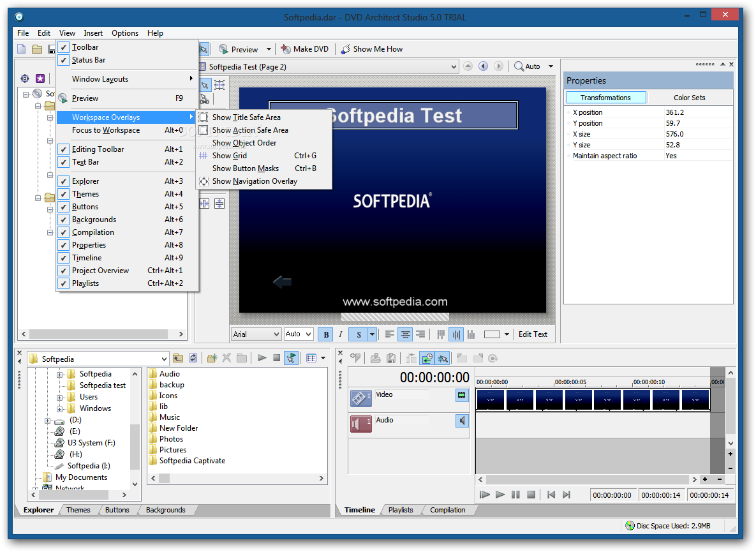Click the Audio track speaker icon
Screen dimensions: 756x552
(360, 424)
